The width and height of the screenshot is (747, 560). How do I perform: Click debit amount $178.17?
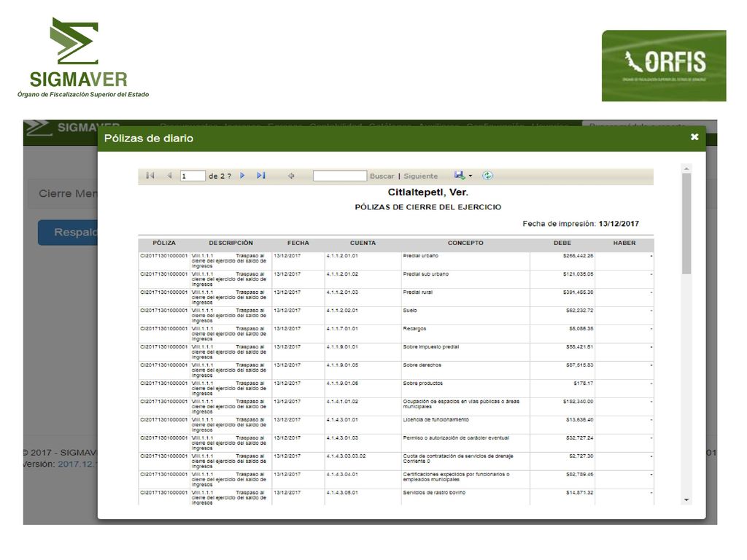click(584, 383)
